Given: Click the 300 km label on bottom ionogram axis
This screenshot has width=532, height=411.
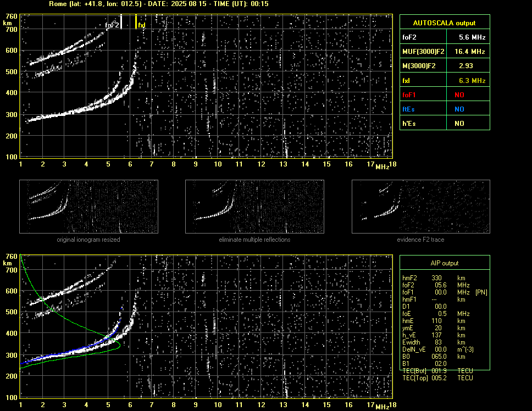Looking at the screenshot, I should (12, 355).
